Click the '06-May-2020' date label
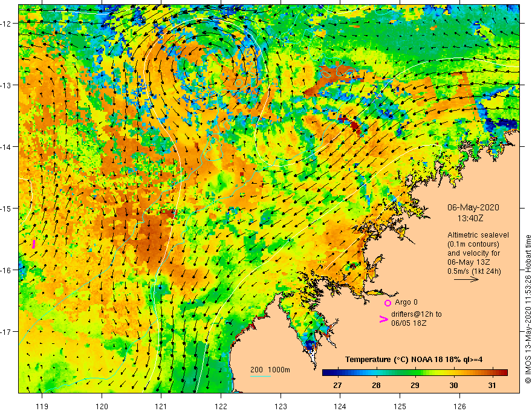Image resolution: width=532 pixels, height=411 pixels. (x=473, y=207)
